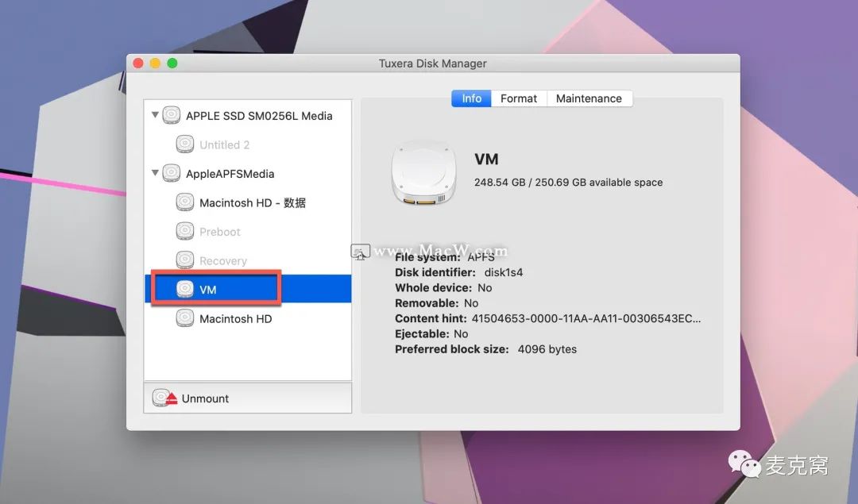Select the Macintosh HD - 数据 volume
The width and height of the screenshot is (858, 504).
(248, 202)
